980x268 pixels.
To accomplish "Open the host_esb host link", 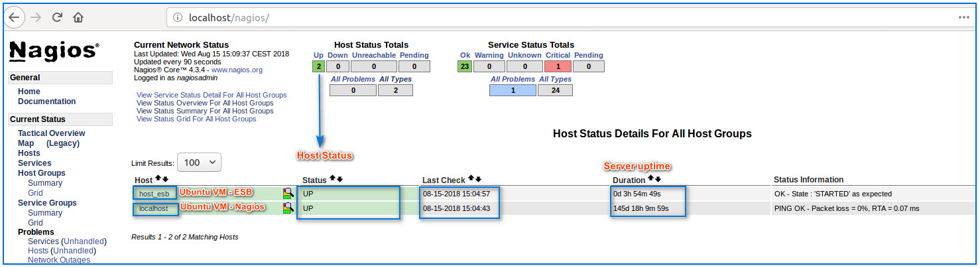I will click(154, 194).
